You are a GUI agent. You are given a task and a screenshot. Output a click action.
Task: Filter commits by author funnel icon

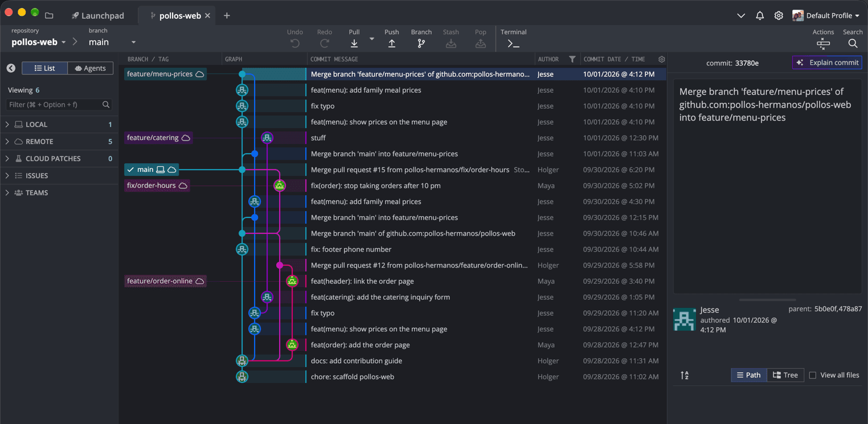pyautogui.click(x=572, y=59)
